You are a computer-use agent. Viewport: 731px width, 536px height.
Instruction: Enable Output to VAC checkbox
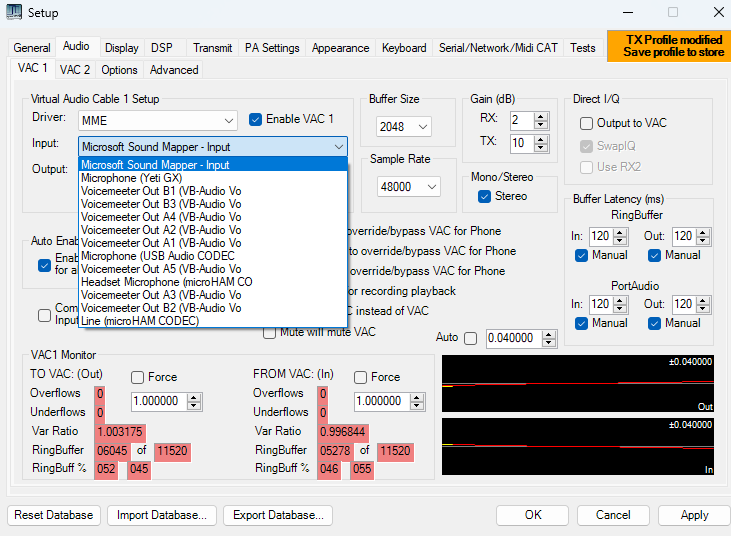(x=586, y=124)
